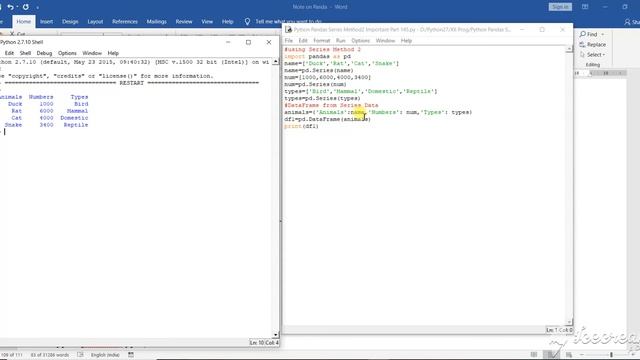Click the 'print(df1)' line in editor
The height and width of the screenshot is (360, 640).
coord(301,126)
